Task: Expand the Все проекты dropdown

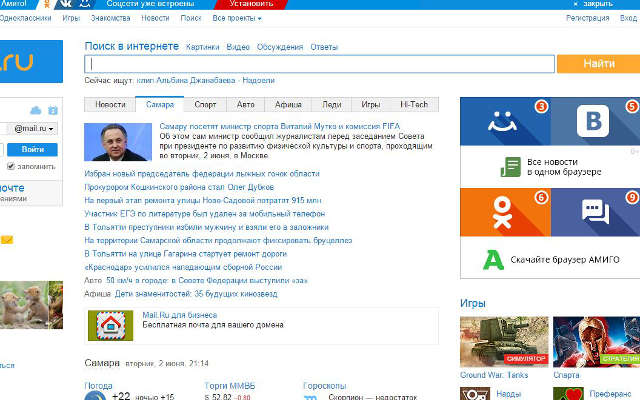Action: 237,18
